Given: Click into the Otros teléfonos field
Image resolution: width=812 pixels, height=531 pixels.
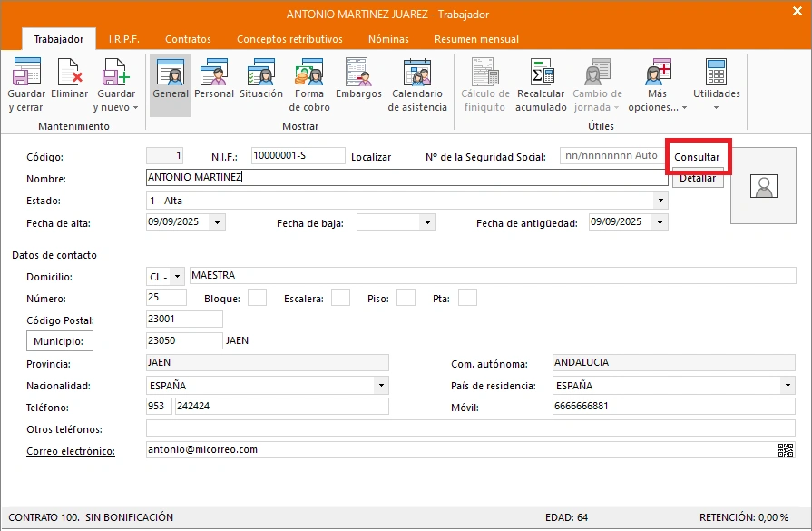Looking at the screenshot, I should click(x=470, y=428).
